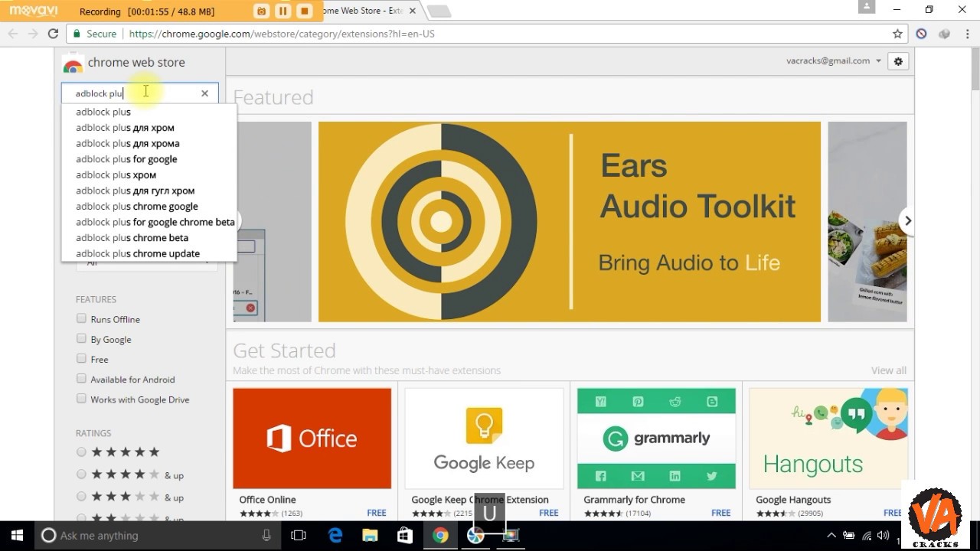
Task: Click Office Online title link
Action: (267, 500)
